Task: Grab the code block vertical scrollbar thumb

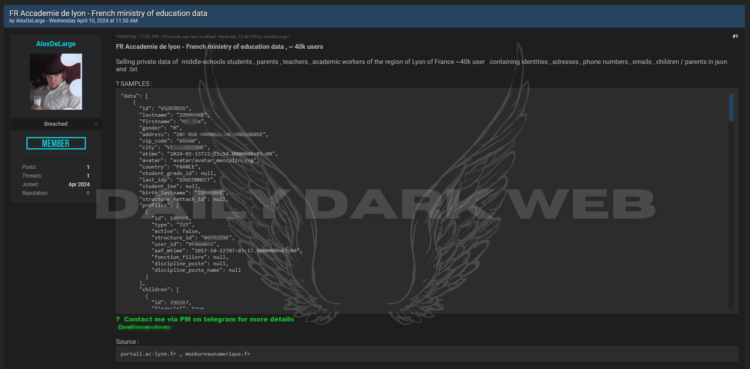Action: [x=731, y=107]
